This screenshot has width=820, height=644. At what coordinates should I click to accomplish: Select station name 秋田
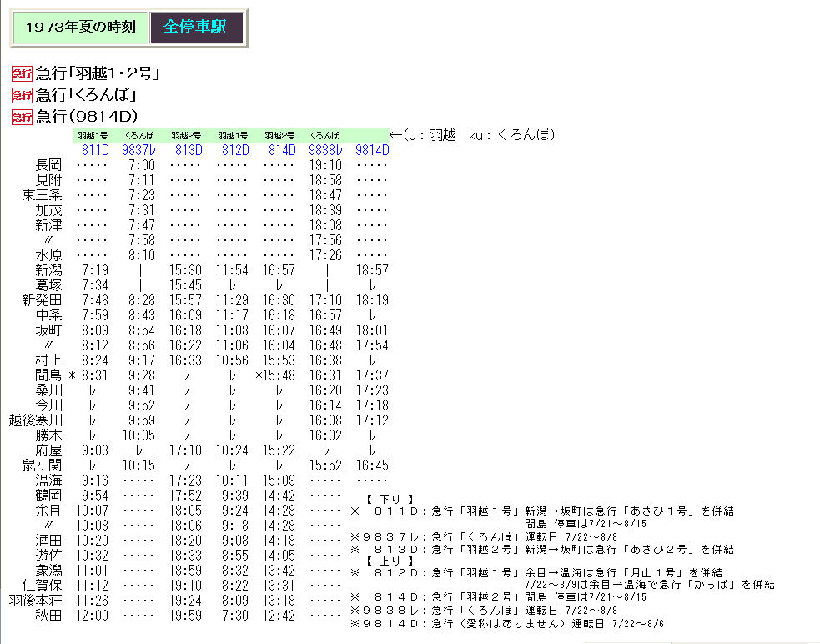tap(48, 616)
